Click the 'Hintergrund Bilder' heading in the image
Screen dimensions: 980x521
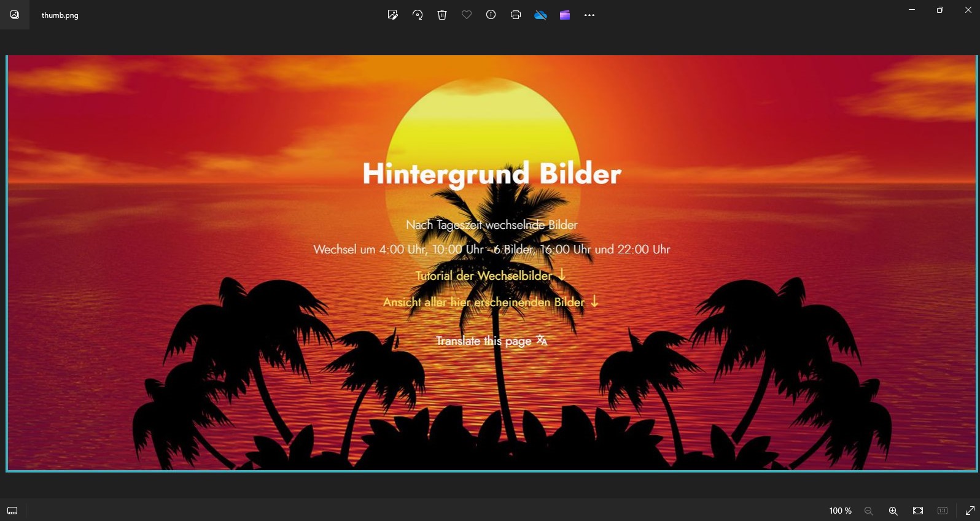point(492,174)
